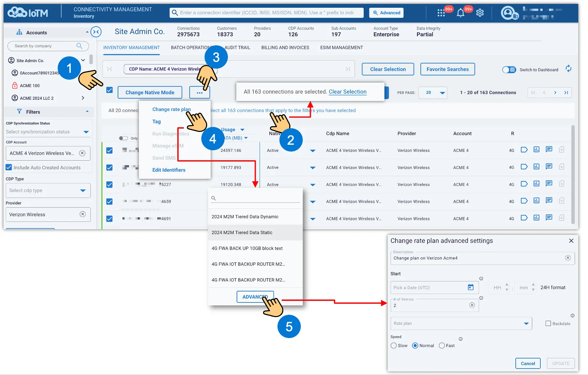
Task: Clear the CDP Account filter value
Action: pos(82,153)
